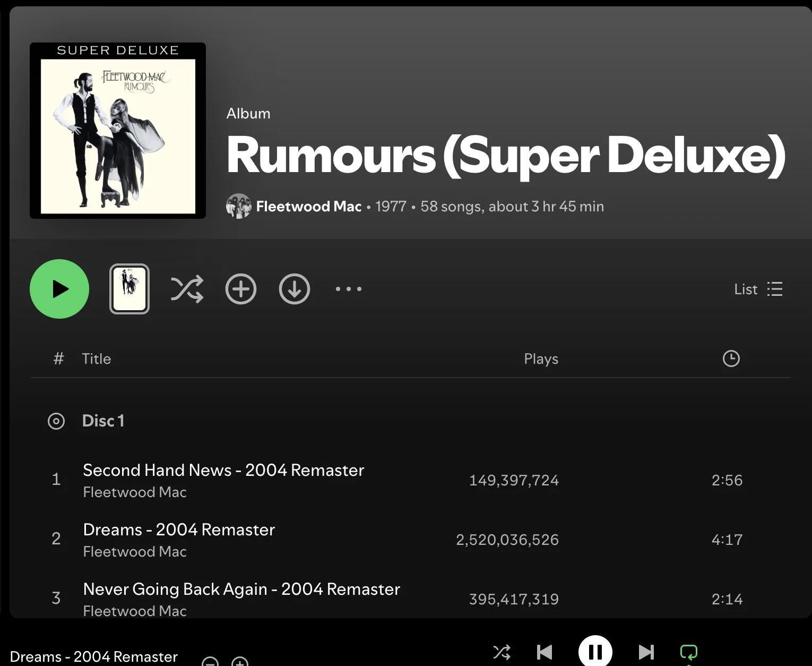Open the large Super Deluxe cover art
Screen dimensions: 812x666
[x=118, y=131]
